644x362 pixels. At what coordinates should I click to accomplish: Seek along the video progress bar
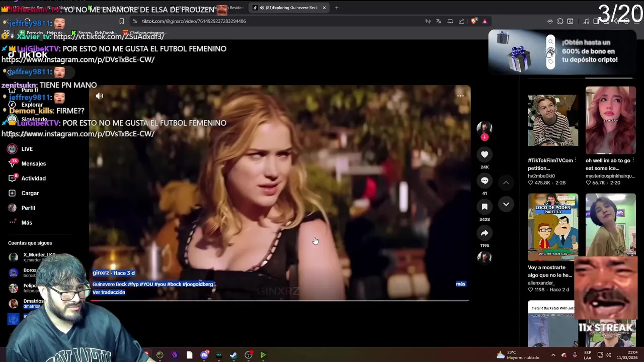pyautogui.click(x=280, y=300)
